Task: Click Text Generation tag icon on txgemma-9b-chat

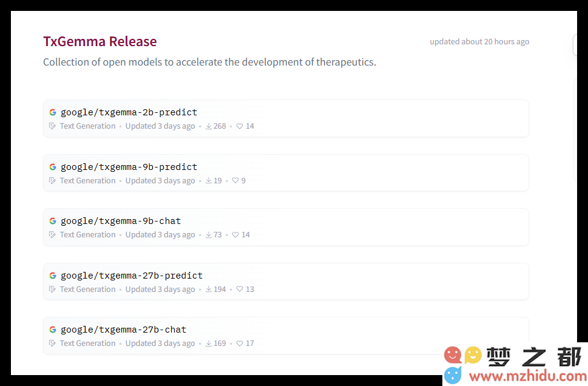Action: [x=53, y=235]
